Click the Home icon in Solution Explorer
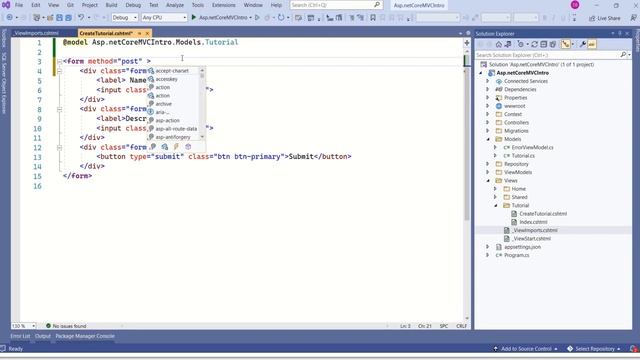640x360 pixels. pyautogui.click(x=498, y=44)
